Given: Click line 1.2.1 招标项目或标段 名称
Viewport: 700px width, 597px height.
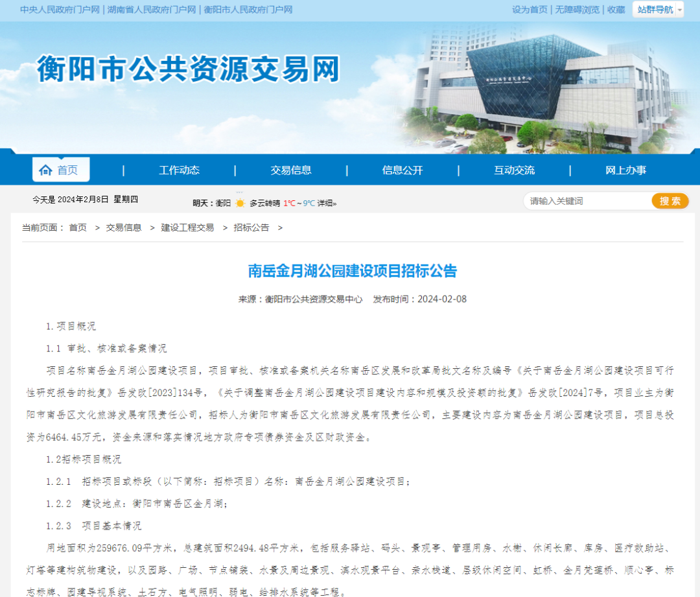Looking at the screenshot, I should click(228, 482).
